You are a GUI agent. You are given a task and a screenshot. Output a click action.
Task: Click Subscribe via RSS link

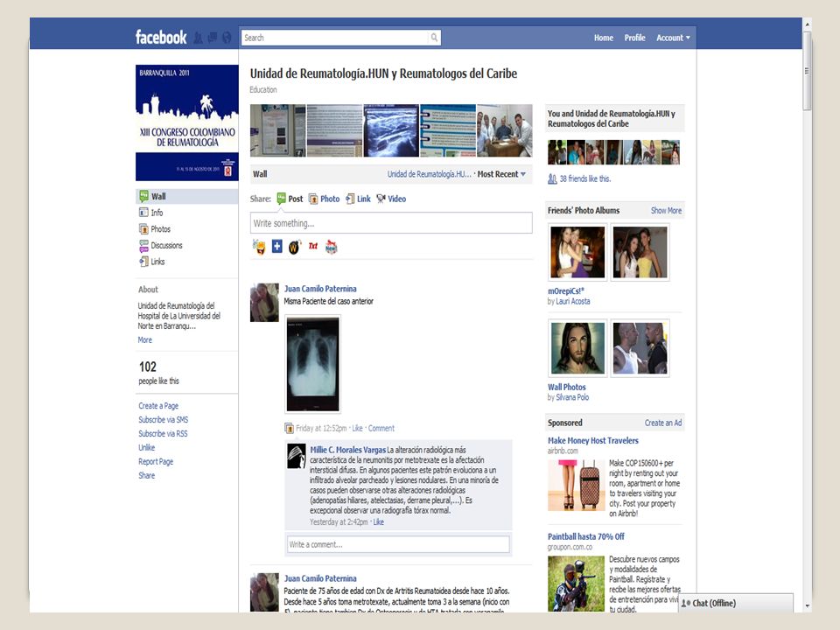(x=163, y=433)
